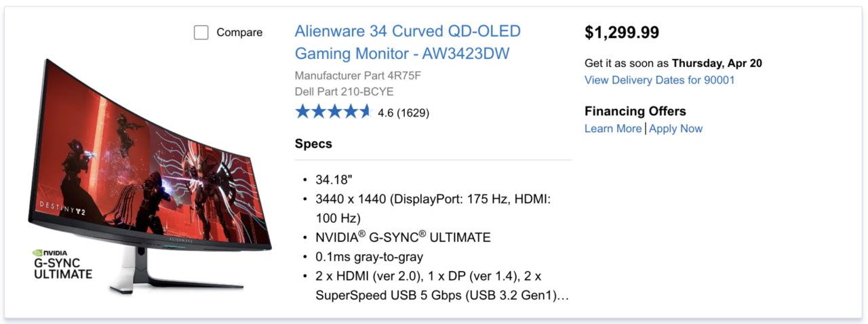Open View Delivery Dates for 90001

click(x=659, y=80)
